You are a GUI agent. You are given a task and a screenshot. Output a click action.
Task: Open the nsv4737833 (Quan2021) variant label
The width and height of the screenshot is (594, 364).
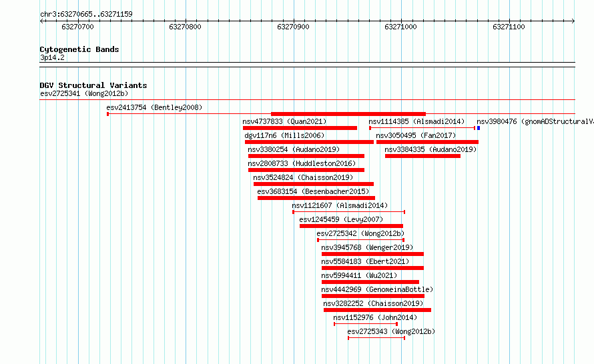[x=284, y=121]
